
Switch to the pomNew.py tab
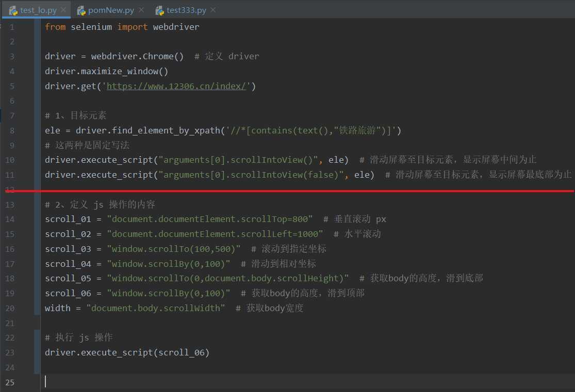click(111, 10)
